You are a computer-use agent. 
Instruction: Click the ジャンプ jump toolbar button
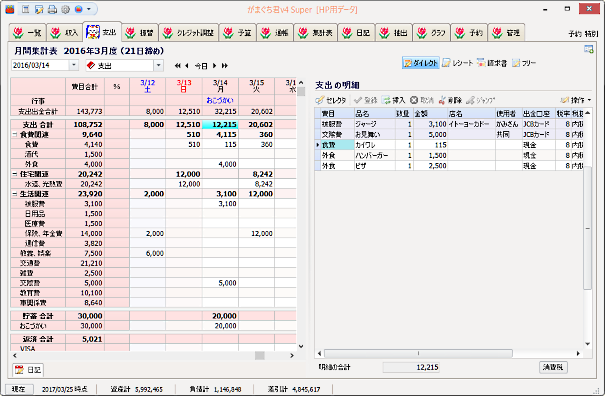(480, 100)
